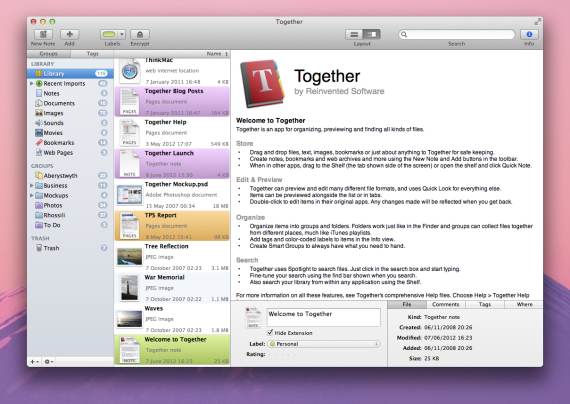Open the Photos smart group

click(x=70, y=205)
